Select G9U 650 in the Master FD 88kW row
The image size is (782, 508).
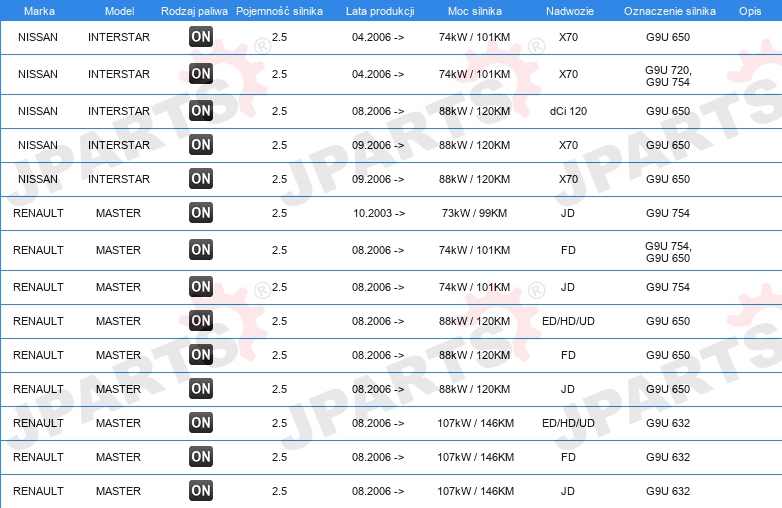[668, 355]
